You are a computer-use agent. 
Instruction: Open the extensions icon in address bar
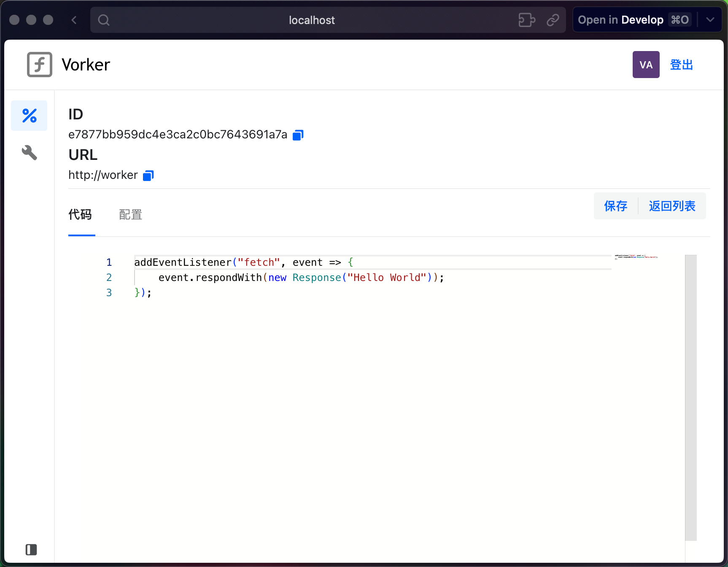click(527, 20)
